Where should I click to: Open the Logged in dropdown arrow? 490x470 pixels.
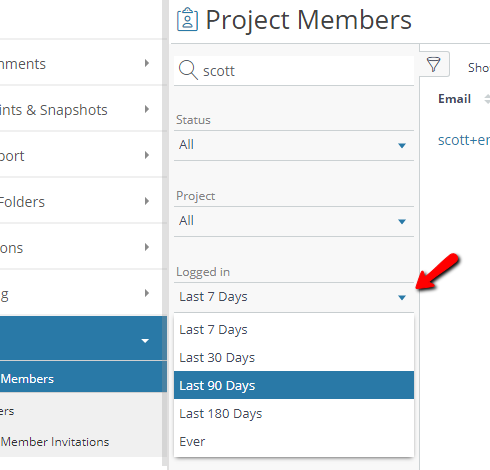pos(402,298)
